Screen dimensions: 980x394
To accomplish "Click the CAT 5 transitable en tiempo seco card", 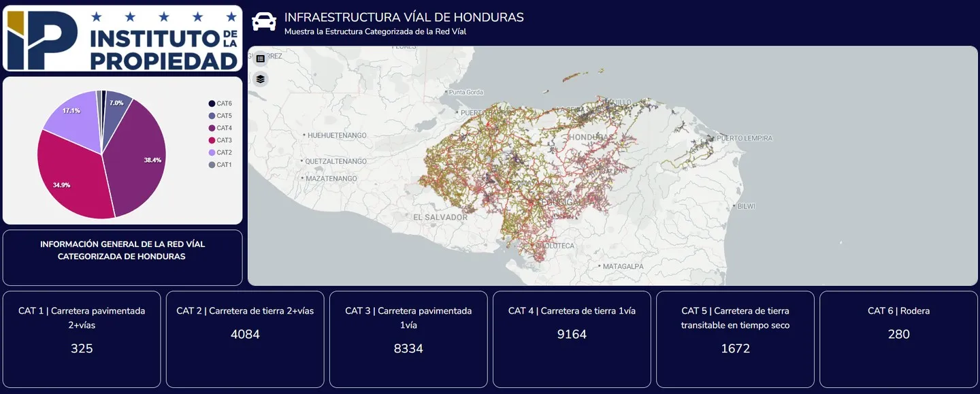I will click(x=735, y=340).
